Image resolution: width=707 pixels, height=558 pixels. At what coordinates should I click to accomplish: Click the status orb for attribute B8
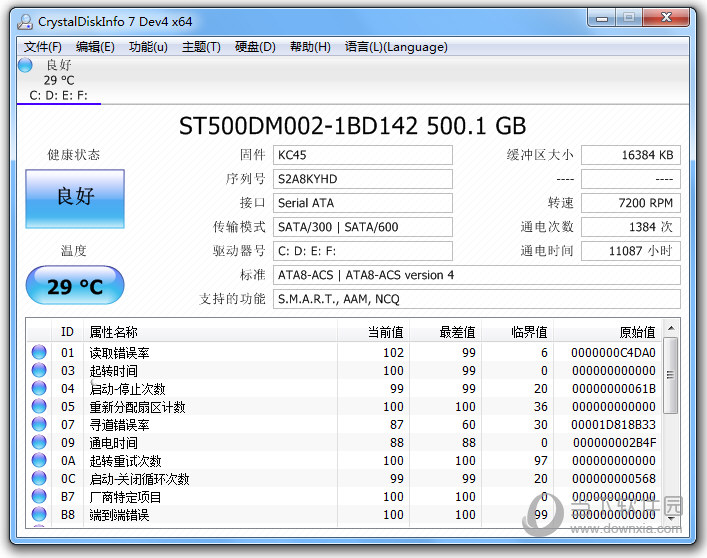coord(39,514)
